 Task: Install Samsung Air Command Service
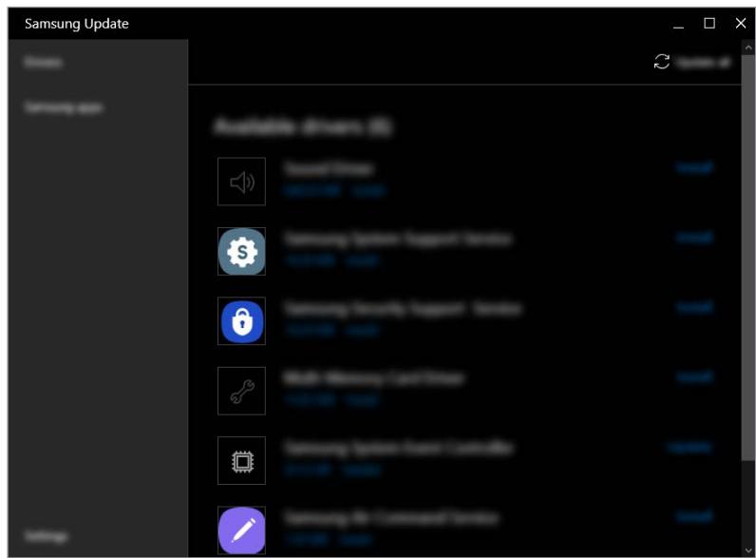click(x=694, y=516)
